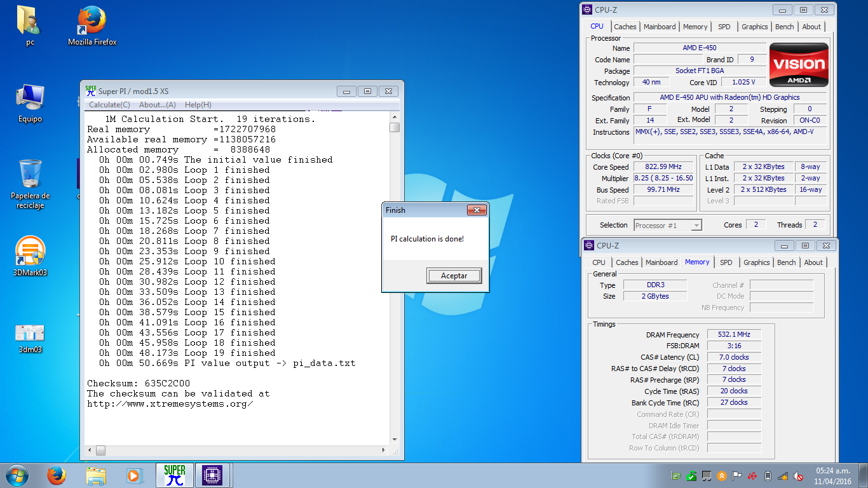This screenshot has width=868, height=488.
Task: Switch to SPD tab in memory-timings CPU-Z window
Action: point(726,262)
